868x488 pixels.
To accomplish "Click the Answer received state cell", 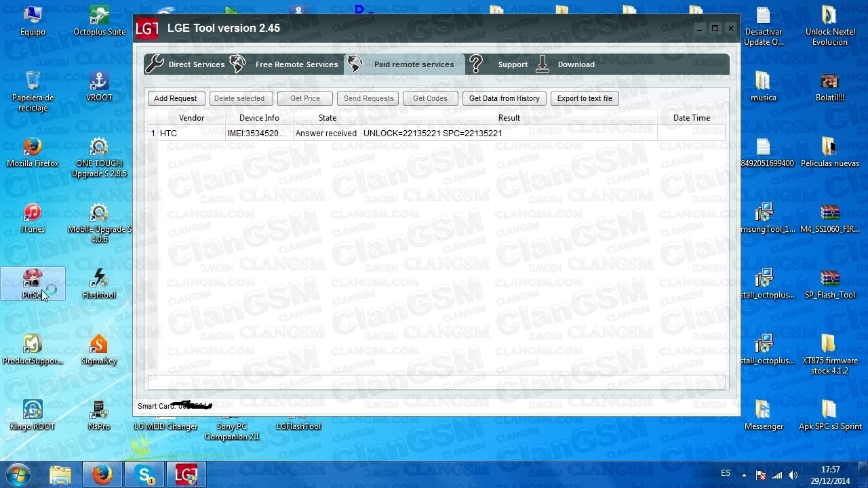I will tap(327, 134).
